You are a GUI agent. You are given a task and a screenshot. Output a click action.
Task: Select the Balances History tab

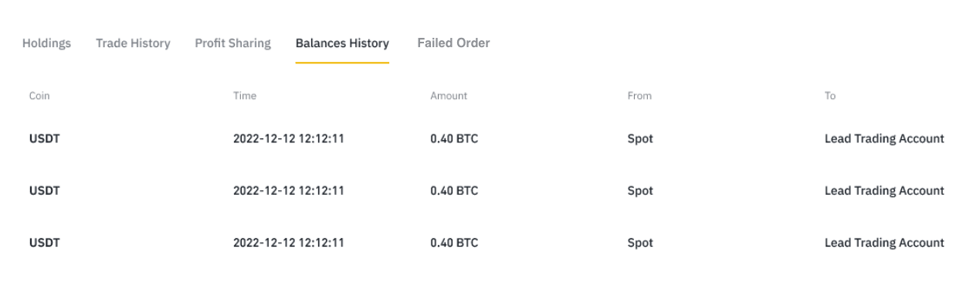[x=342, y=43]
